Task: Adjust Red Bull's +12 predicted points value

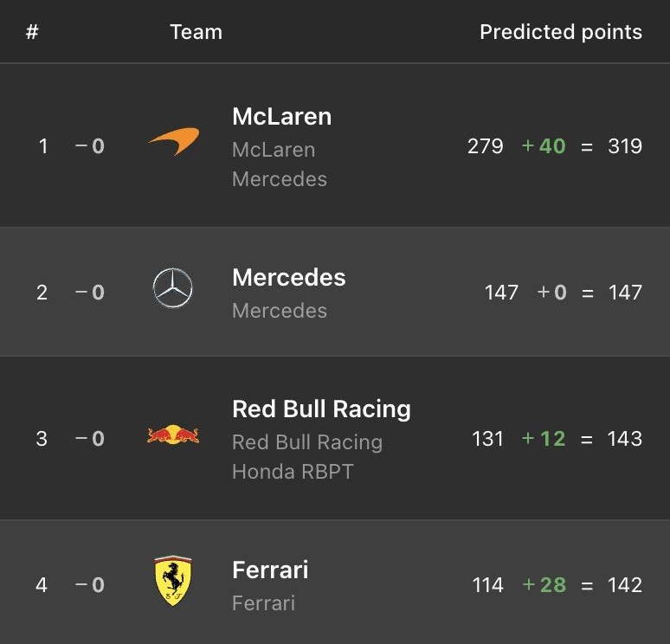Action: click(x=544, y=439)
